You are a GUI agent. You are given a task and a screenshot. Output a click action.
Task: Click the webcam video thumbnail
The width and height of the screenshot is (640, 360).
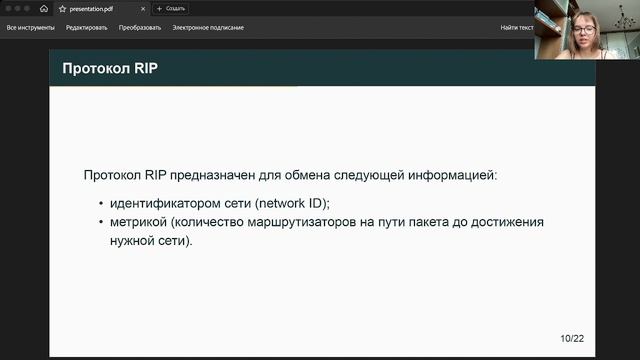click(x=587, y=29)
